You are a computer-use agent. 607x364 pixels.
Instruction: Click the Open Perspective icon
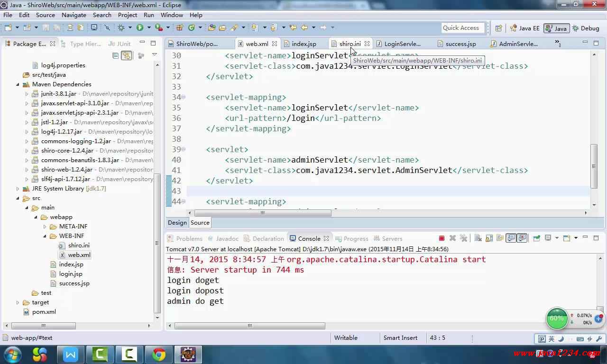[x=498, y=28]
